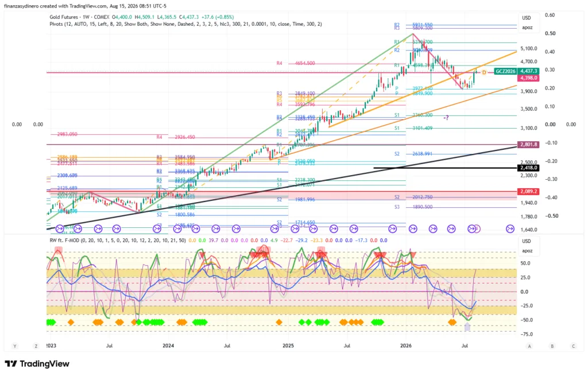The height and width of the screenshot is (376, 588).
Task: Click the 4,700.0 price axis label
Action: (x=529, y=61)
